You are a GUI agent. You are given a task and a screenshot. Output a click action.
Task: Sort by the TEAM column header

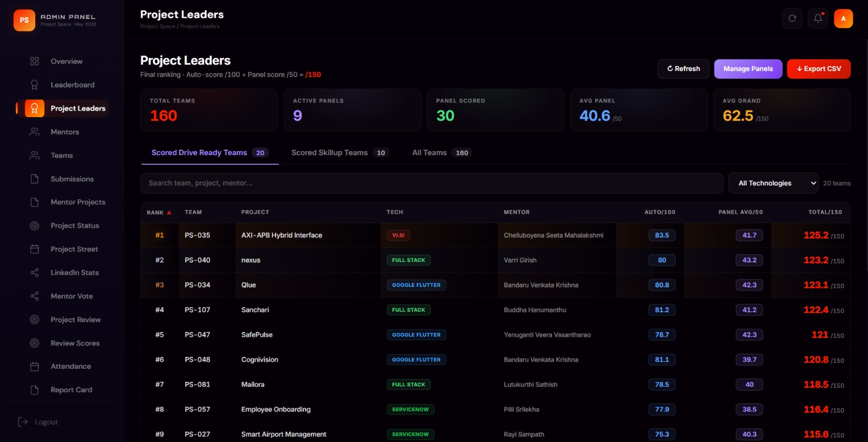pos(193,213)
